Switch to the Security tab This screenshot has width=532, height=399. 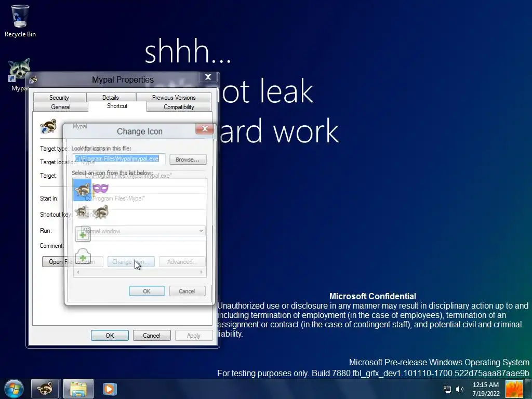click(x=59, y=97)
